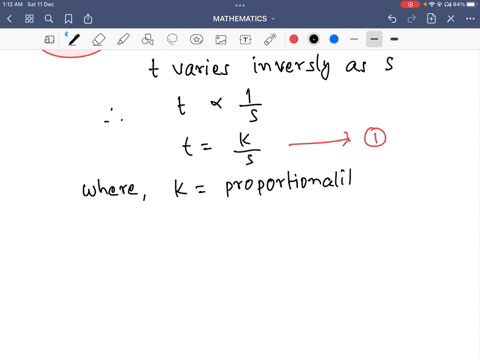Select the Lasso selection tool

point(172,39)
